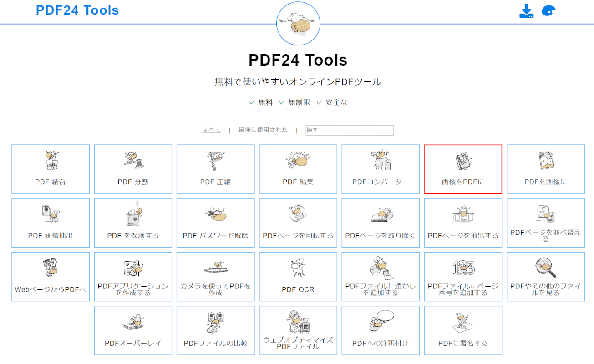Open the PDFページを回転する tool
Screen dimensions: 594x364
coord(298,223)
